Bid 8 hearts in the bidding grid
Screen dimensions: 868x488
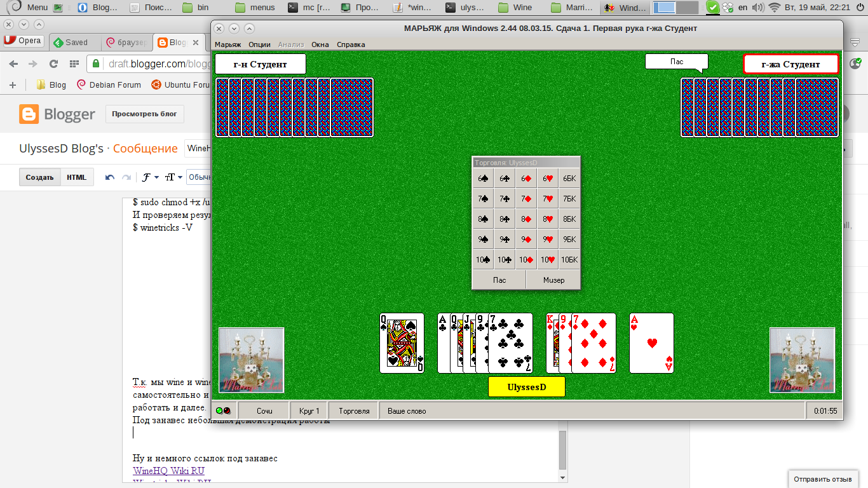[x=548, y=219]
